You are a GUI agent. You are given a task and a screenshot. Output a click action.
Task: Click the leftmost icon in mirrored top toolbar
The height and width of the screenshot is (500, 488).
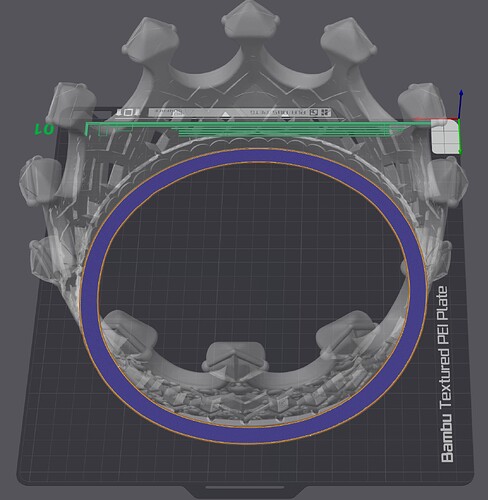(x=118, y=112)
